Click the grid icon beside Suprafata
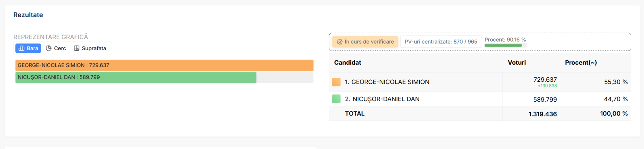This screenshot has height=149, width=644. (77, 48)
